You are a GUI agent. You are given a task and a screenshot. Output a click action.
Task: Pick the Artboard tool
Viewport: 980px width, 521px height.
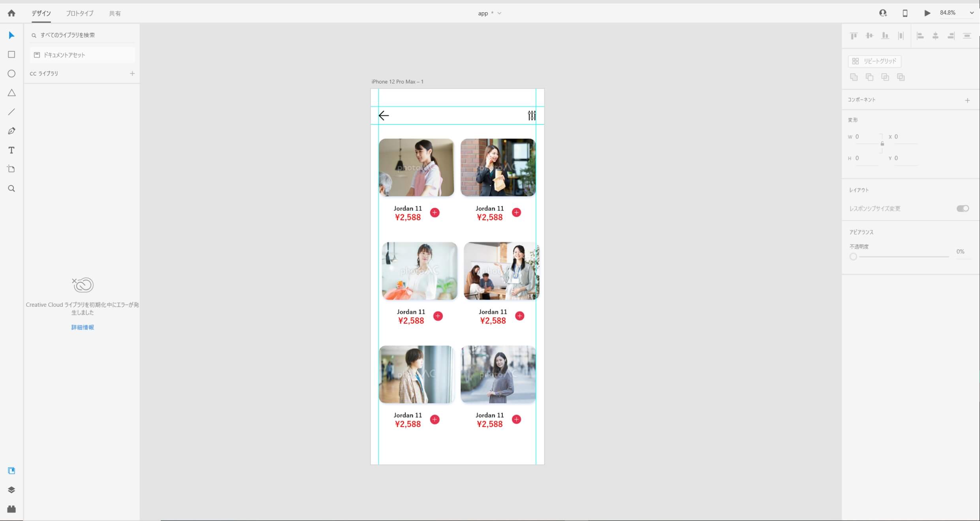pyautogui.click(x=11, y=169)
